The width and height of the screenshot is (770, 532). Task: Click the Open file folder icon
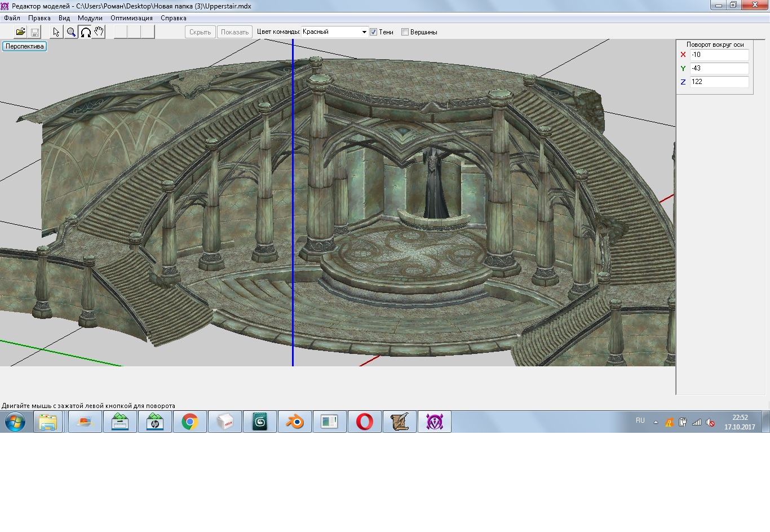[x=20, y=32]
